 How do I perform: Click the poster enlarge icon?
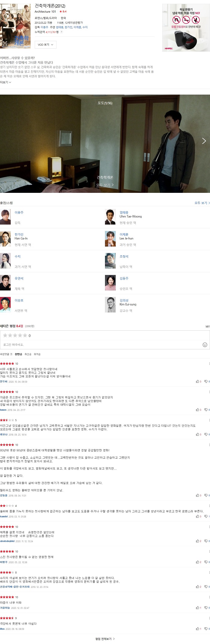[4, 44]
